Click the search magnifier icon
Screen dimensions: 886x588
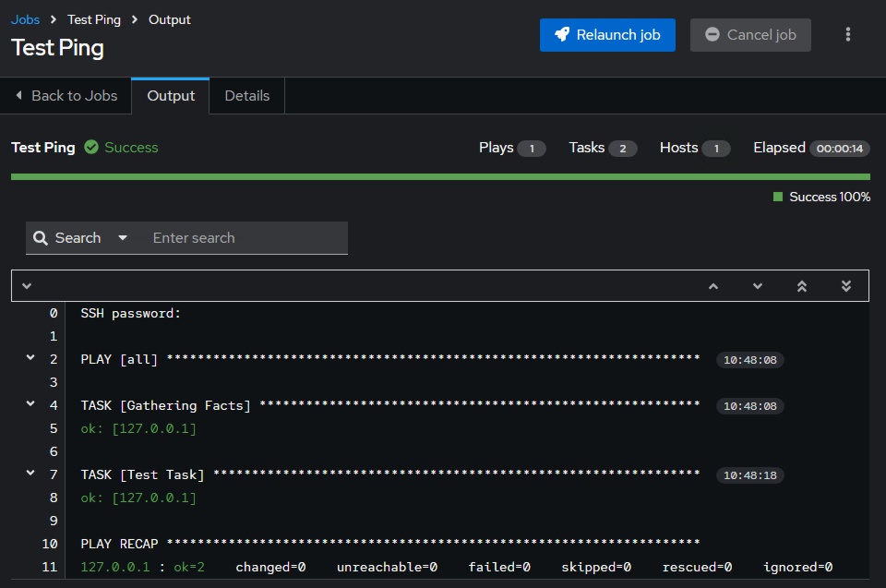click(42, 237)
